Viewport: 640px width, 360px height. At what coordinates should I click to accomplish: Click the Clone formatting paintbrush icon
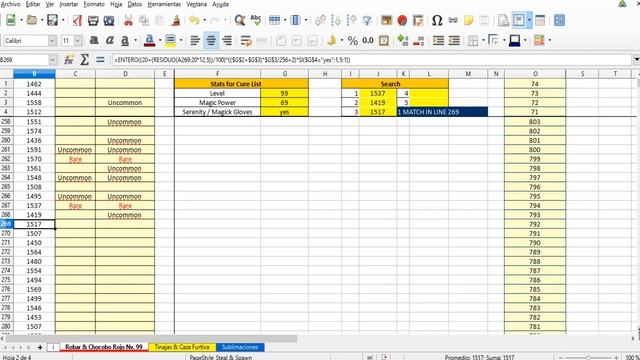[x=176, y=20]
